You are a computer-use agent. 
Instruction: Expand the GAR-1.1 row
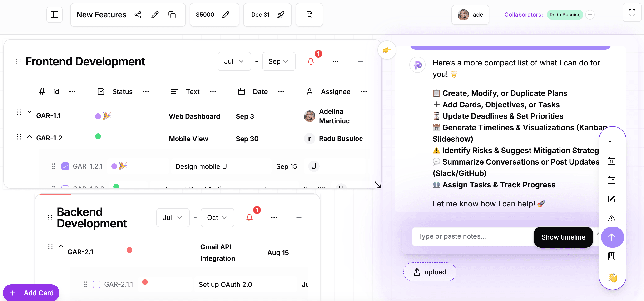(x=29, y=112)
